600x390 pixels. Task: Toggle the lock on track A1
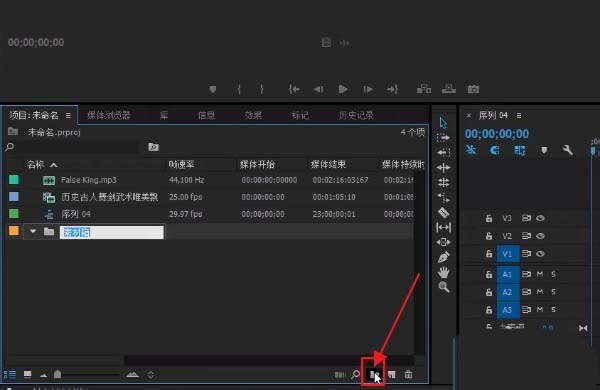(489, 274)
